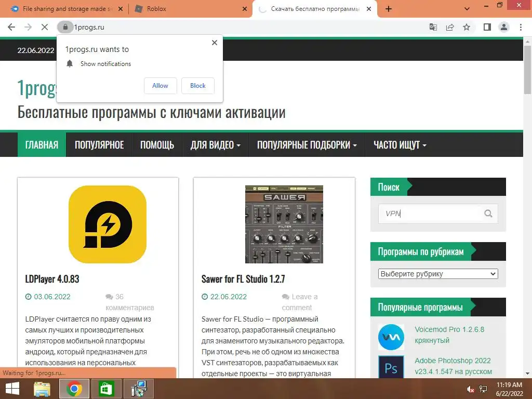Expand the ДЛЯ ВИДЕО dropdown menu

pos(216,145)
